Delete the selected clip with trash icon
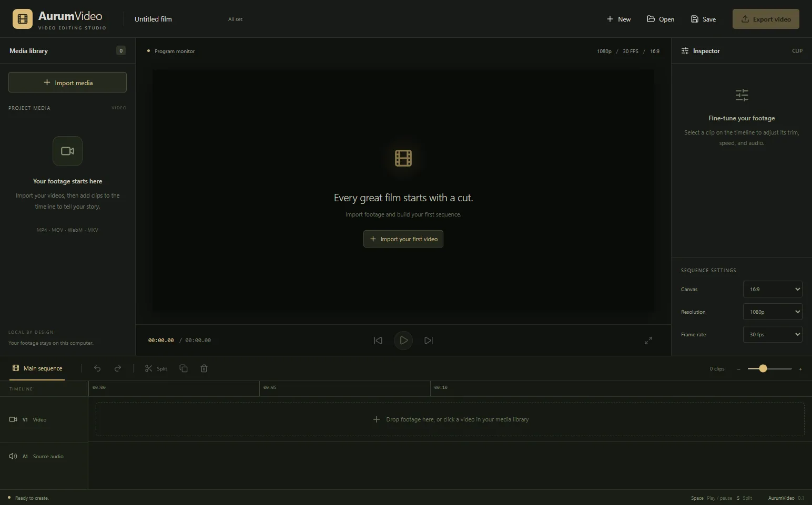The image size is (812, 505). pyautogui.click(x=204, y=368)
